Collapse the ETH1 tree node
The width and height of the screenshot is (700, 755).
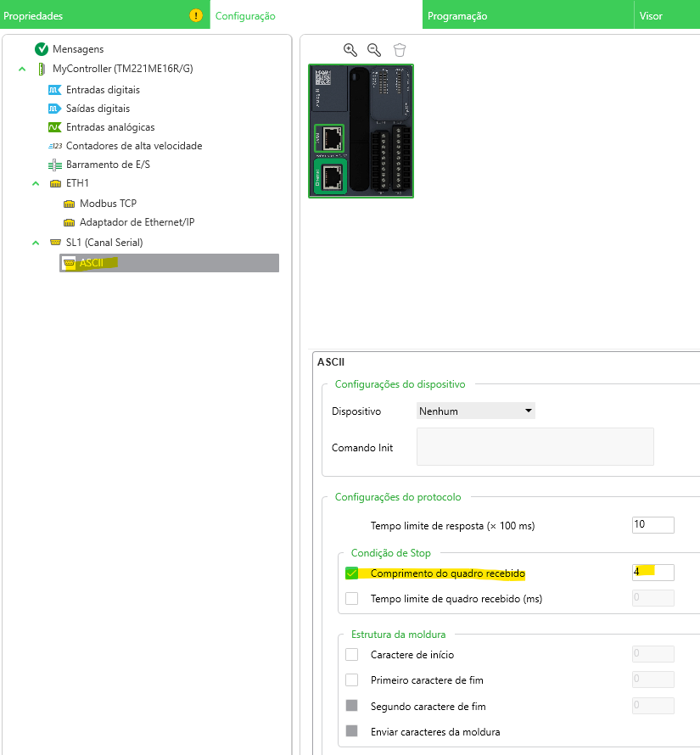point(36,183)
